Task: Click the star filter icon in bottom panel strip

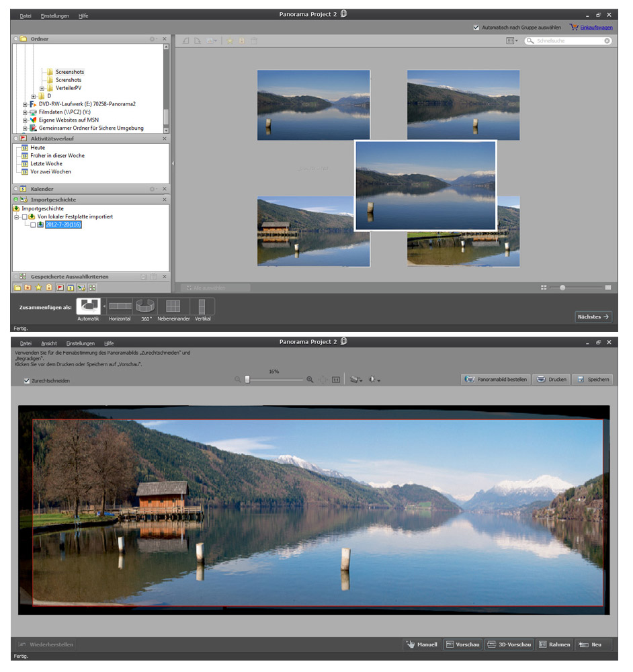Action: tap(38, 288)
